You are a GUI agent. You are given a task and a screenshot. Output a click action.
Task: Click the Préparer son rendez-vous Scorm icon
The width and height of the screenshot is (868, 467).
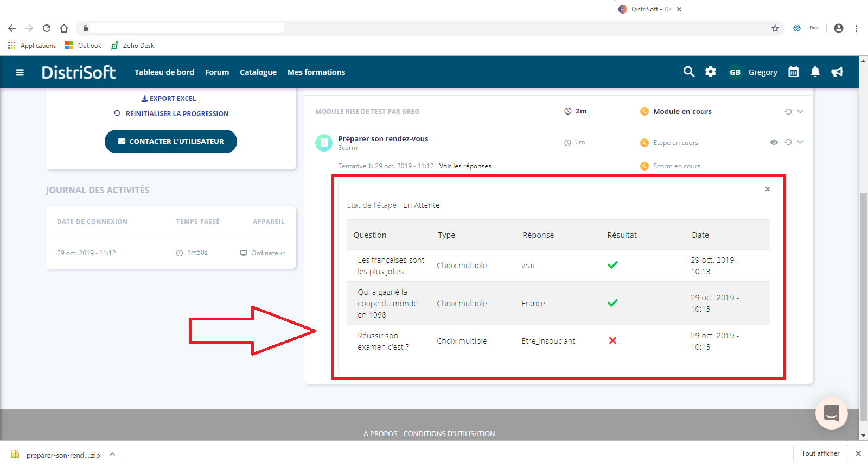(324, 143)
